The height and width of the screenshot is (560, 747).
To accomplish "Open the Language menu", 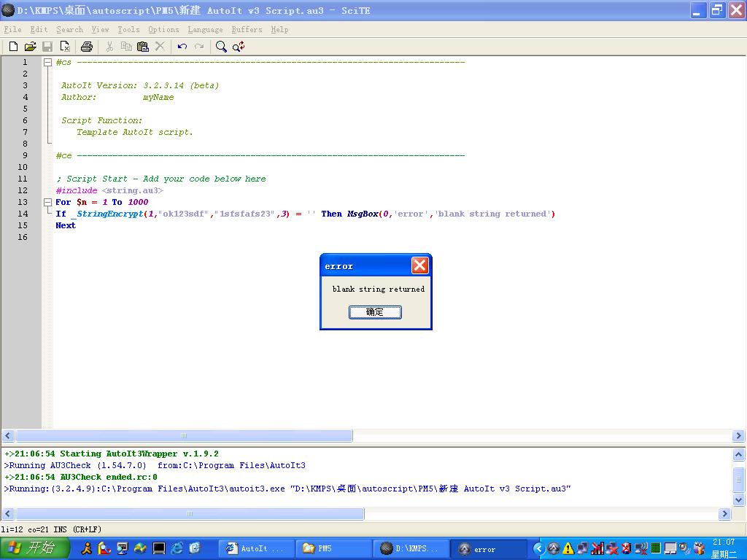I will [205, 30].
